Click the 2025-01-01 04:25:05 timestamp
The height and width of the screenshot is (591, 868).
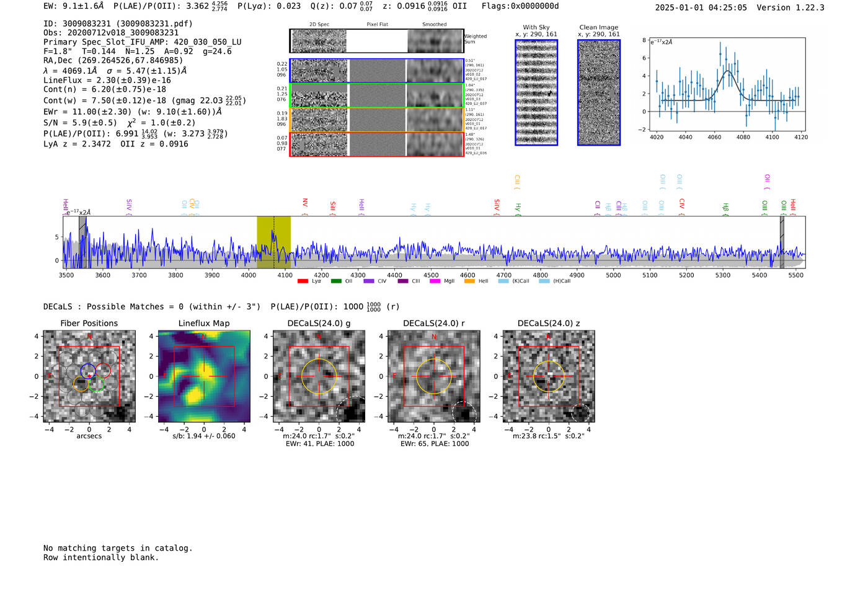point(701,7)
